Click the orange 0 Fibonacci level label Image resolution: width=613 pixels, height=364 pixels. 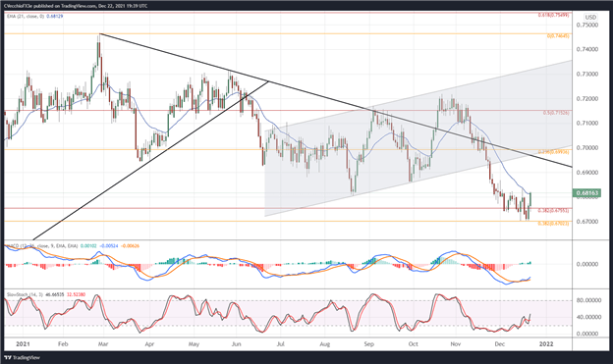(x=558, y=36)
